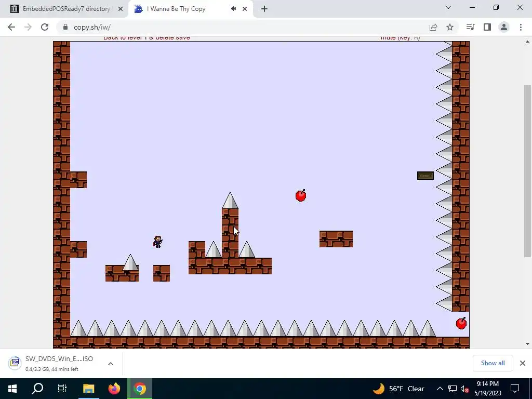Bookmark this page with the star icon
Screen dimensions: 532x399
point(450,27)
